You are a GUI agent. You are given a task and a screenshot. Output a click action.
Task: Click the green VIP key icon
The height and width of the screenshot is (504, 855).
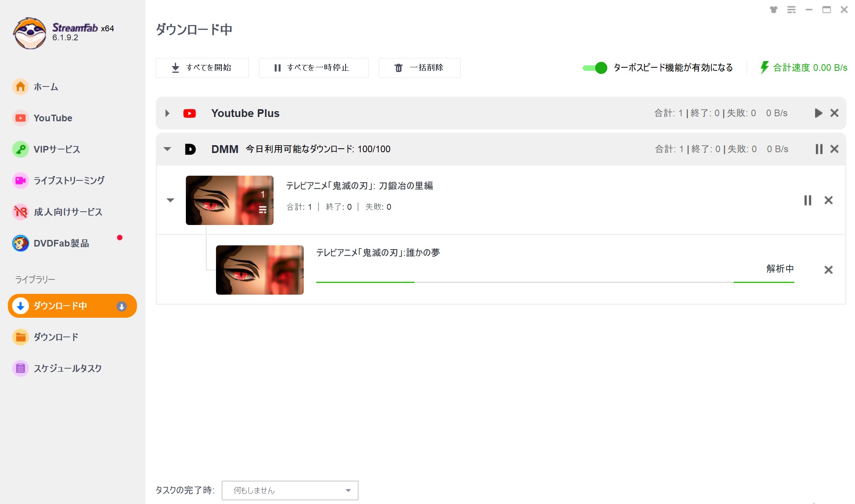(x=20, y=149)
